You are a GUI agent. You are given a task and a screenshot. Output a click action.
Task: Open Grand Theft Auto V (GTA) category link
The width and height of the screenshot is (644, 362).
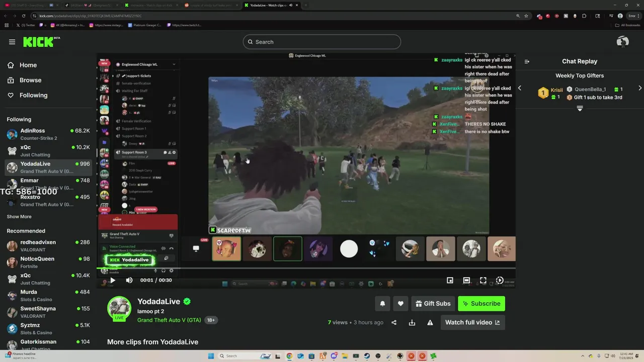click(169, 320)
